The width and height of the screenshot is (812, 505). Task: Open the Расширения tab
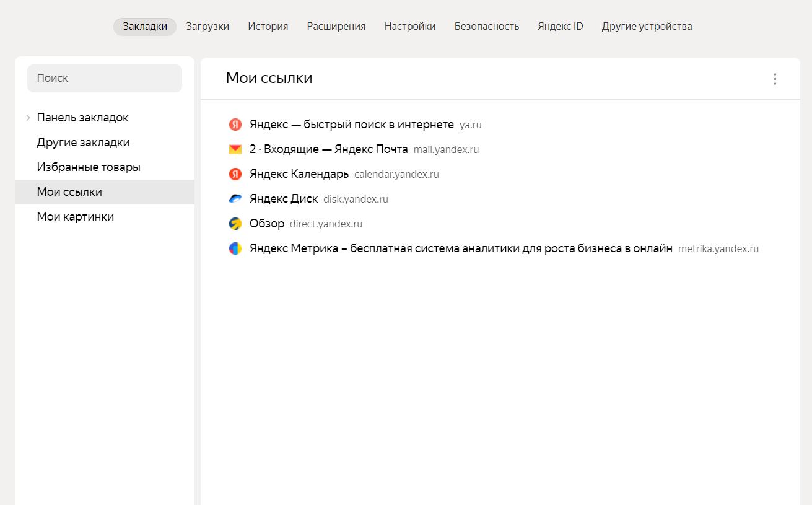pos(336,26)
